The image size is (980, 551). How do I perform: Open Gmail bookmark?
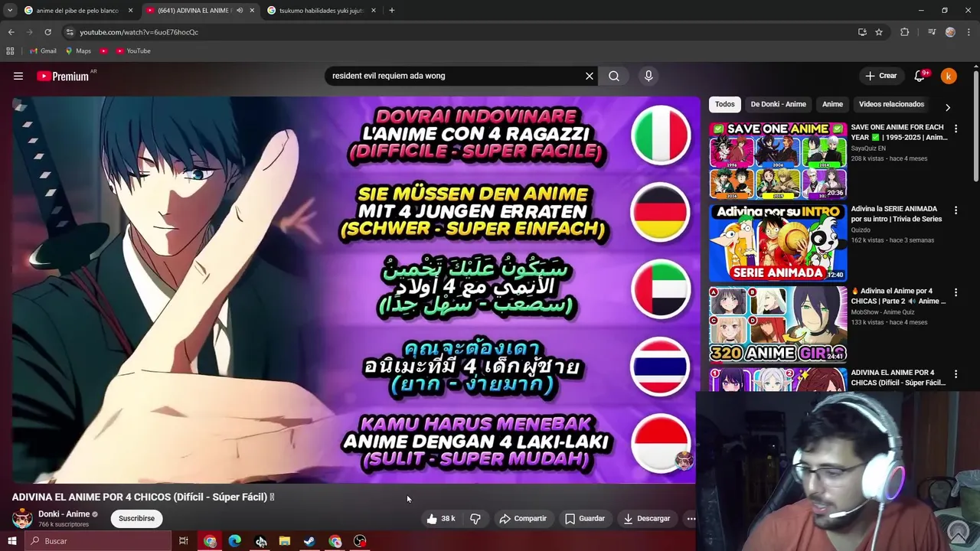click(x=43, y=51)
